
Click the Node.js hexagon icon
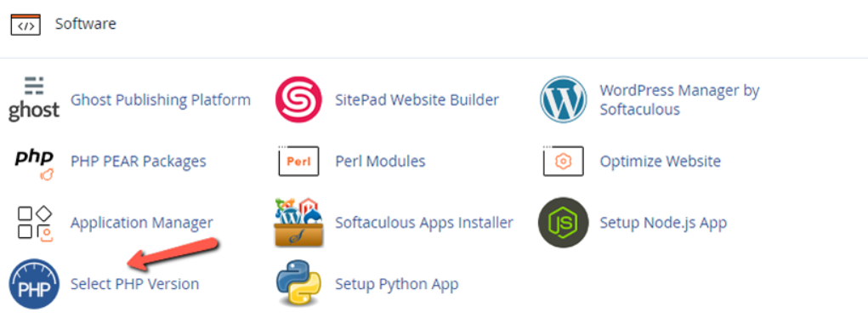pyautogui.click(x=563, y=222)
